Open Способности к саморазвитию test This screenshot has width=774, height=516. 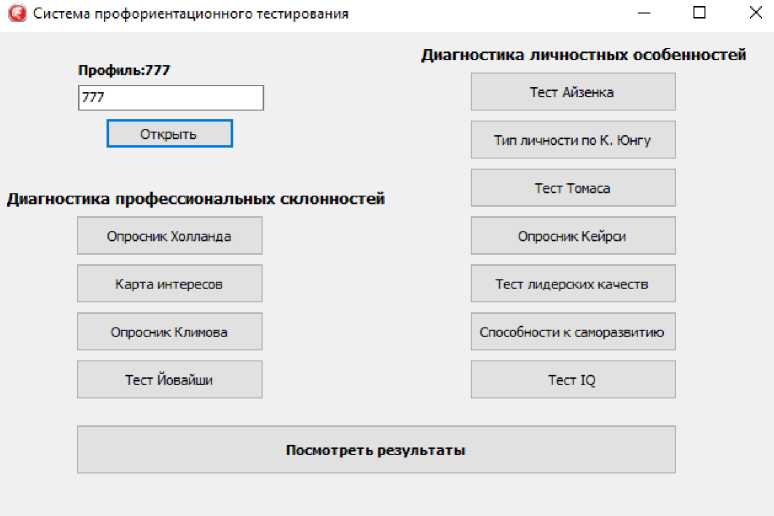pos(573,332)
